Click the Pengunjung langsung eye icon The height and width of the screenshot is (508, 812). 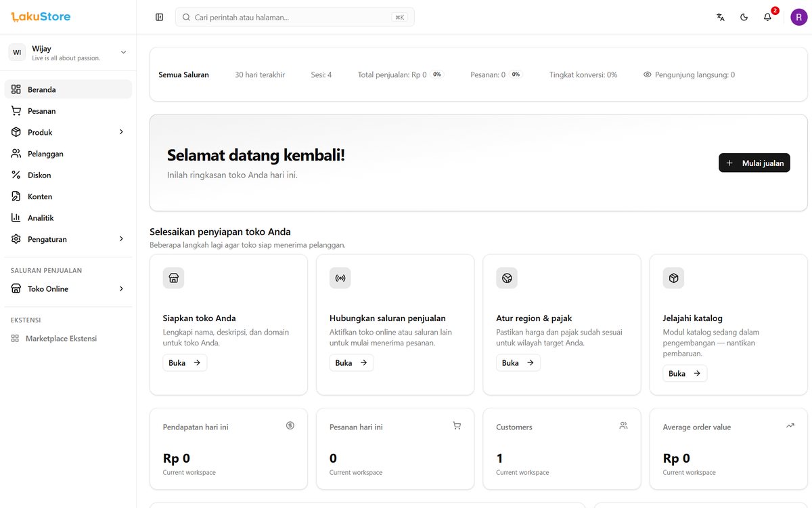click(x=648, y=75)
